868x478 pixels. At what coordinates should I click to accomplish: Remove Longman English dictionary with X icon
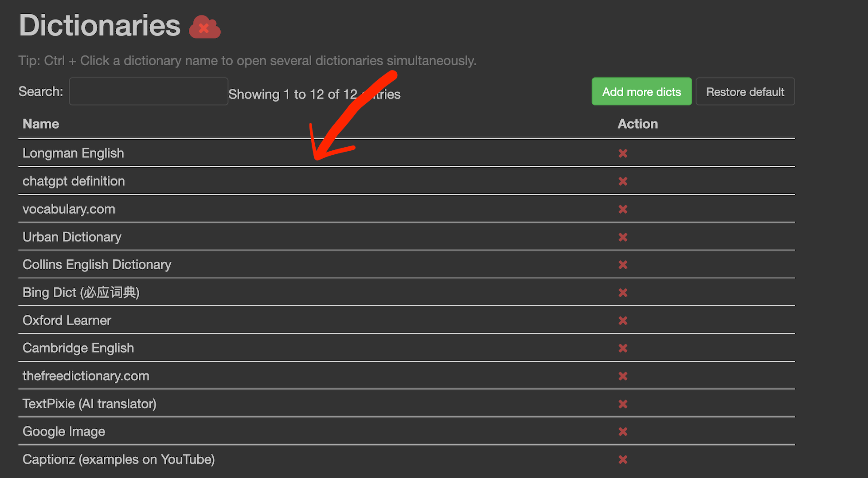pos(623,153)
